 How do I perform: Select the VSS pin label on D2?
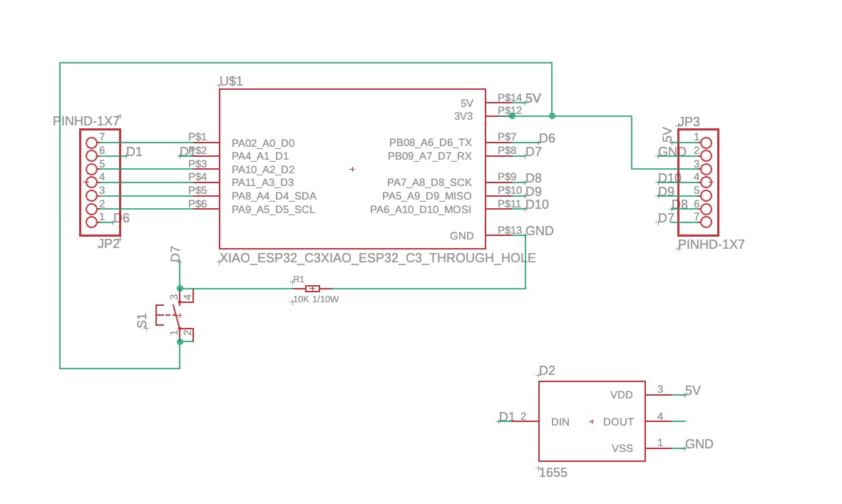point(622,448)
